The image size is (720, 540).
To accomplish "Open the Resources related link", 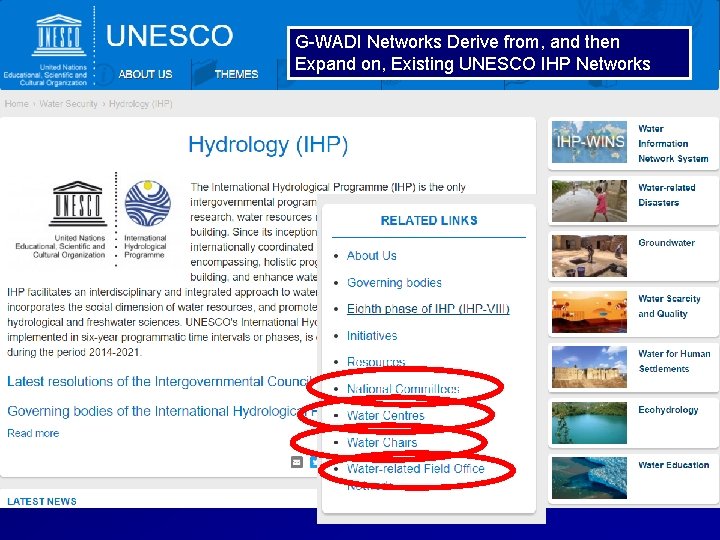I will tap(376, 362).
